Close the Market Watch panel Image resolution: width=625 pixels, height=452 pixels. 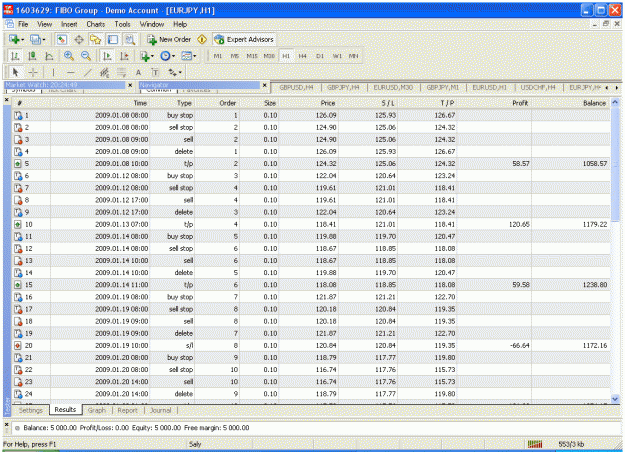tap(130, 85)
